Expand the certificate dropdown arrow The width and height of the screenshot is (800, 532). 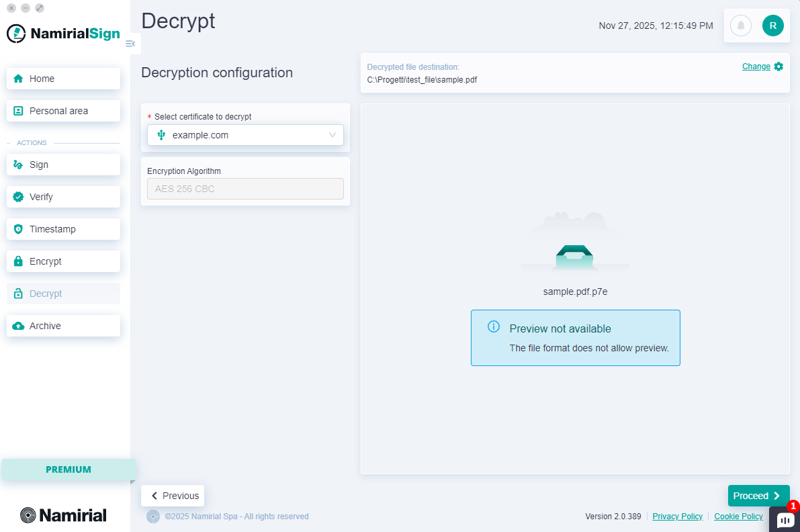(x=332, y=135)
